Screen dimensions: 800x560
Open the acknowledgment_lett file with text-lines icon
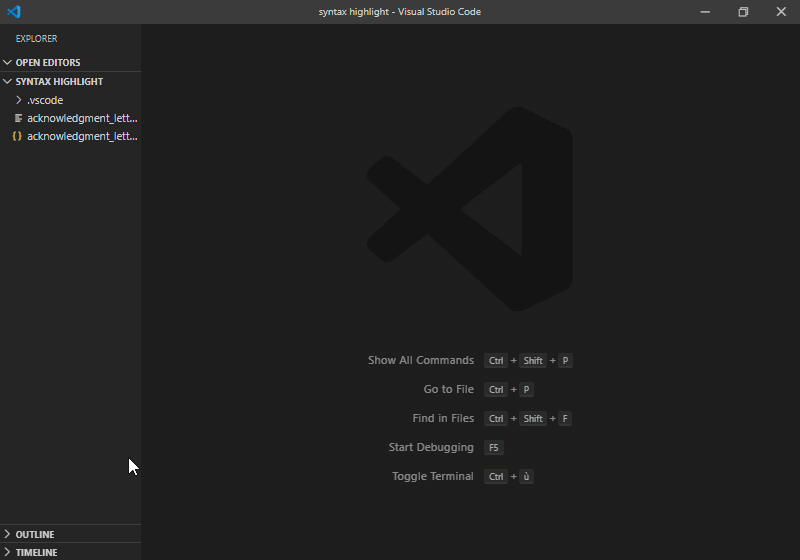point(70,118)
